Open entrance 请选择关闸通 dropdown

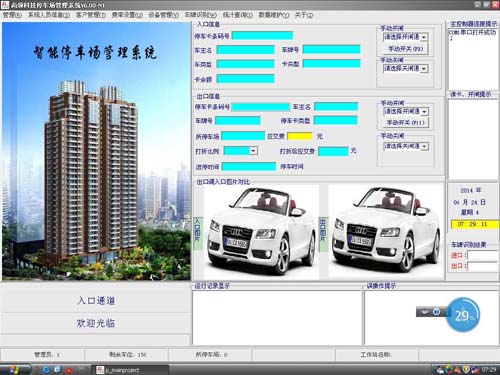tap(424, 69)
